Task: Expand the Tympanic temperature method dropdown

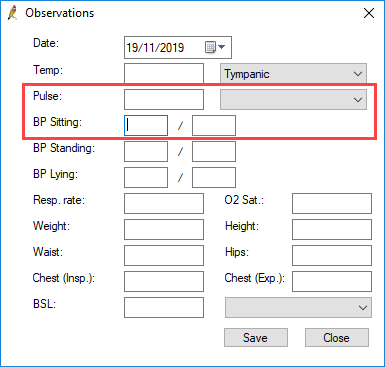Action: pos(293,73)
